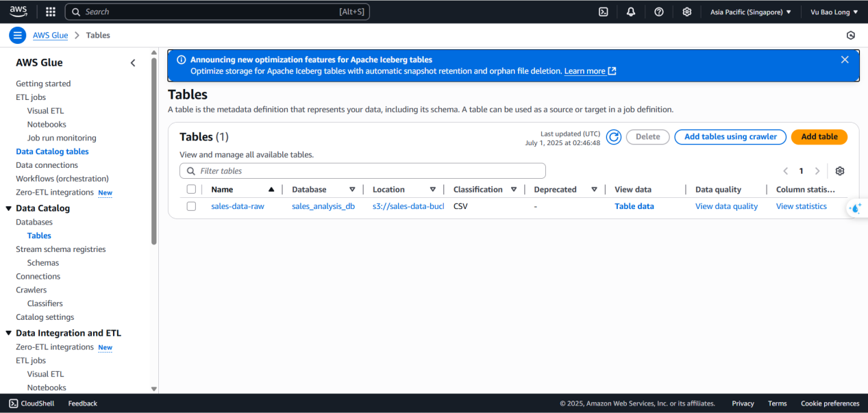This screenshot has height=413, width=868.
Task: Open the Vu Bao Long account menu
Action: click(x=834, y=12)
